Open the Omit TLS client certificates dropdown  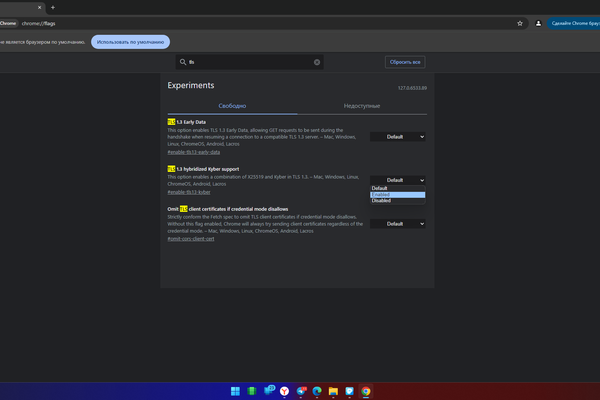click(x=398, y=224)
